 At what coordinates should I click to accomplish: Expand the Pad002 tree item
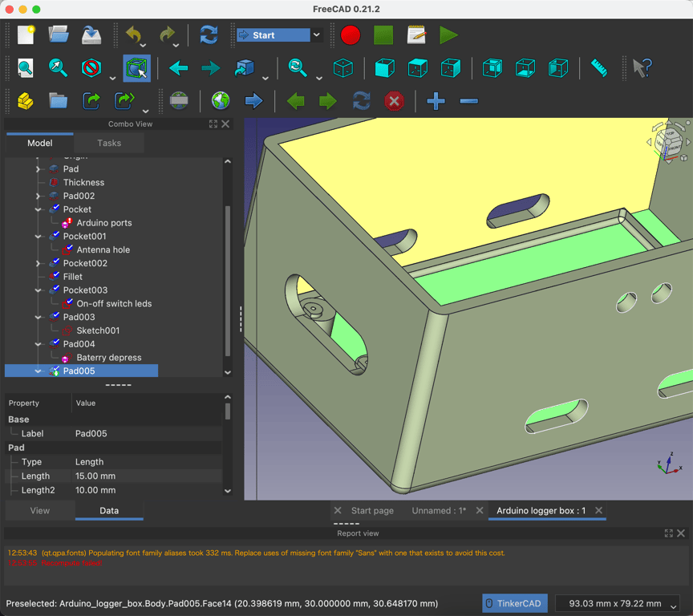click(38, 196)
